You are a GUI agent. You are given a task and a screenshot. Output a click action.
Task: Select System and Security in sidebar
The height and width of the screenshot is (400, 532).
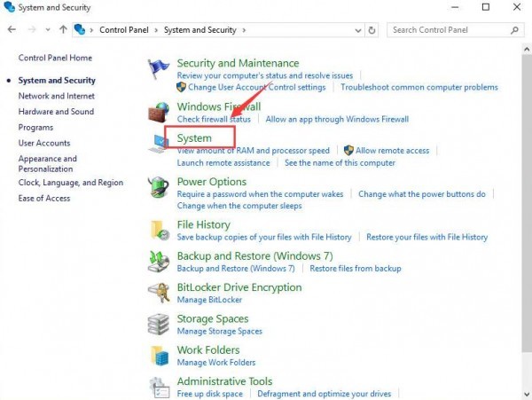coord(57,81)
